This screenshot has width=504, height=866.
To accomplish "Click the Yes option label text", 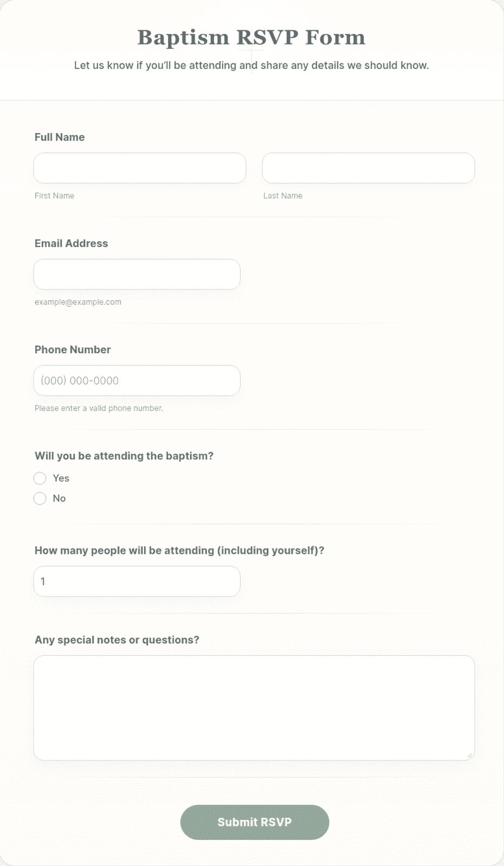I will pyautogui.click(x=61, y=478).
